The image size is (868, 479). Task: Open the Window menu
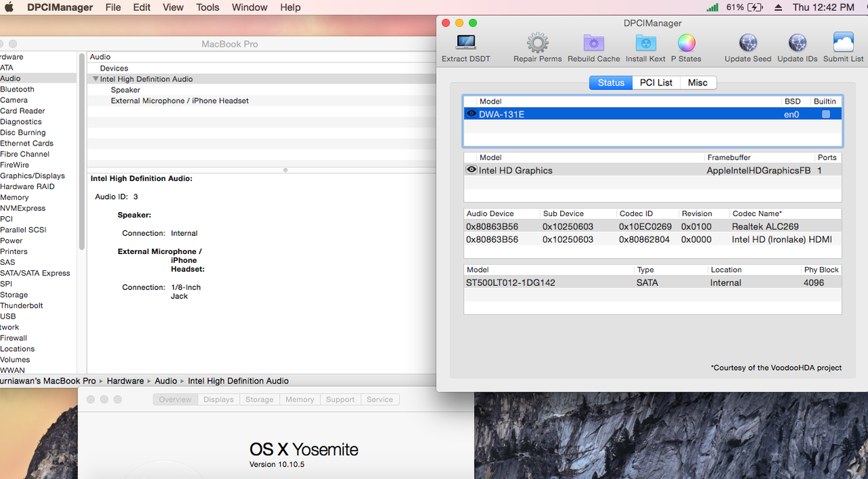(x=250, y=7)
